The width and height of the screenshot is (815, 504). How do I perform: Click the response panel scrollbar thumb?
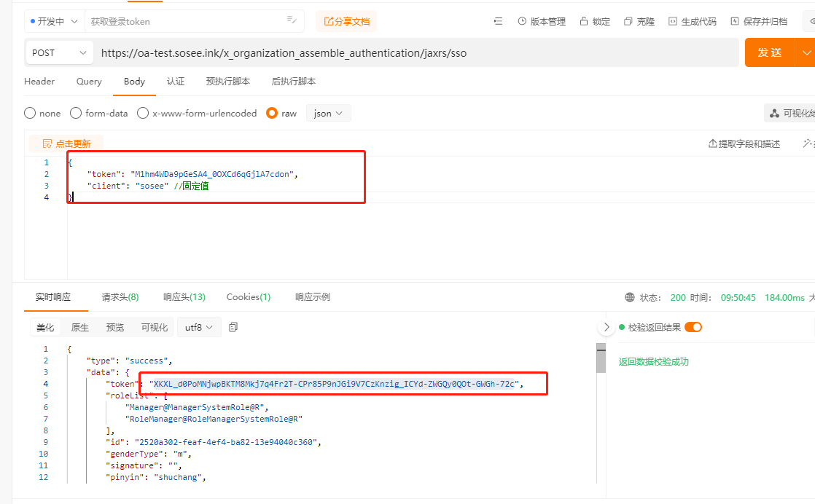click(601, 358)
